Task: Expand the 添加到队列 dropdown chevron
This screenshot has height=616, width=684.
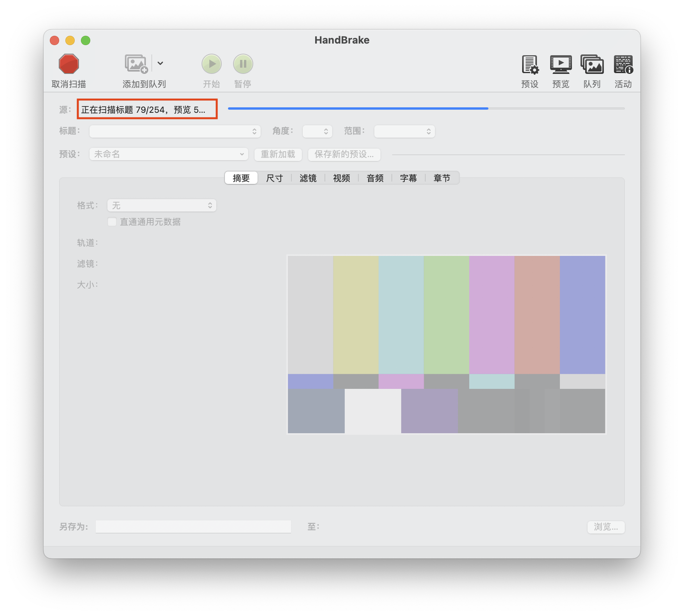Action: (161, 63)
